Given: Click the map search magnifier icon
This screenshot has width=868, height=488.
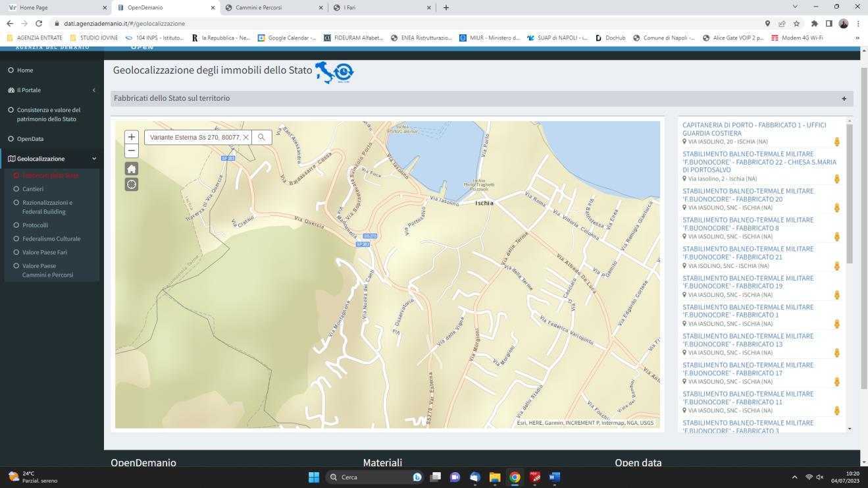Looking at the screenshot, I should [x=261, y=137].
